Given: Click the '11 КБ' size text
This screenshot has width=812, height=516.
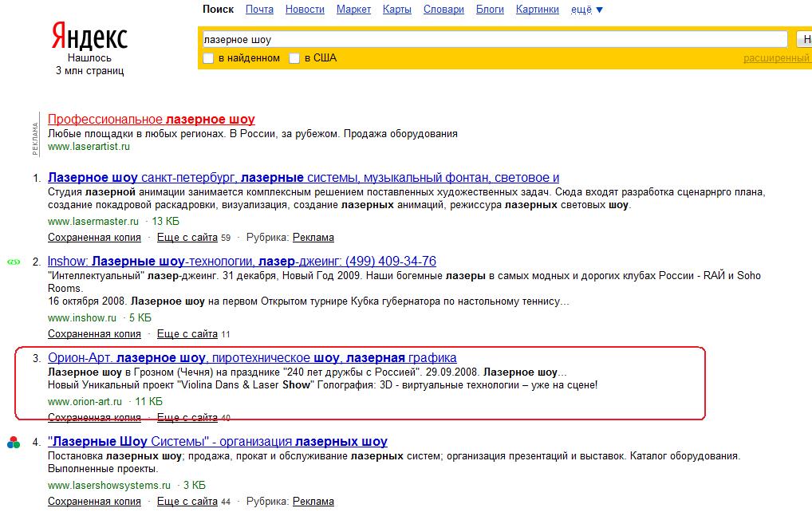Looking at the screenshot, I should (x=148, y=402).
